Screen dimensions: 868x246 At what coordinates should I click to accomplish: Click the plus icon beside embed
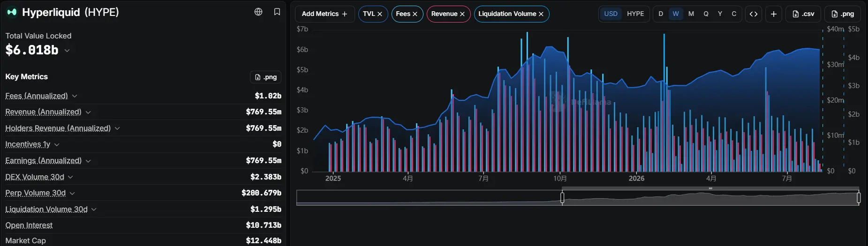coord(774,14)
